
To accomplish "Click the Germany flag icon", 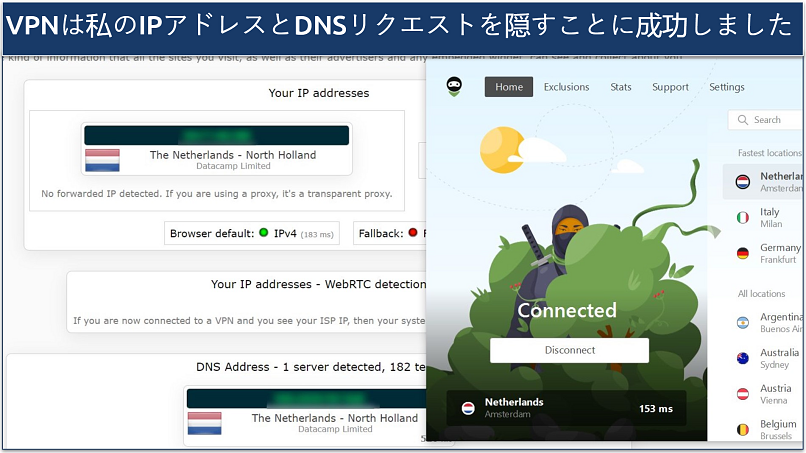I will pos(743,253).
